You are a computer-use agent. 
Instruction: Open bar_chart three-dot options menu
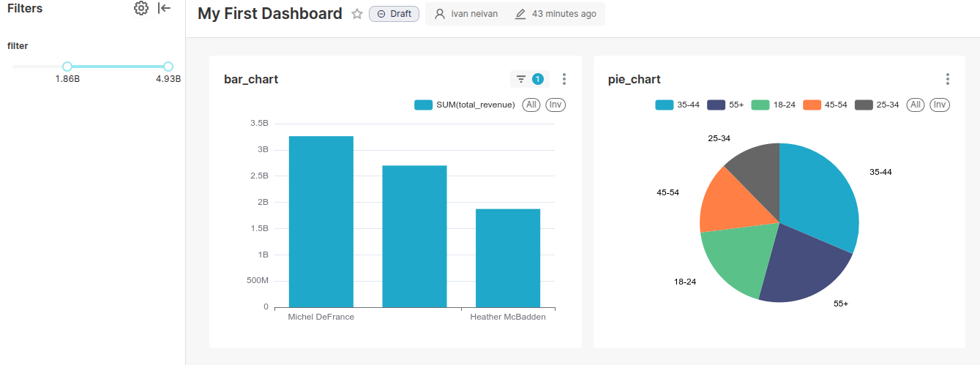564,79
